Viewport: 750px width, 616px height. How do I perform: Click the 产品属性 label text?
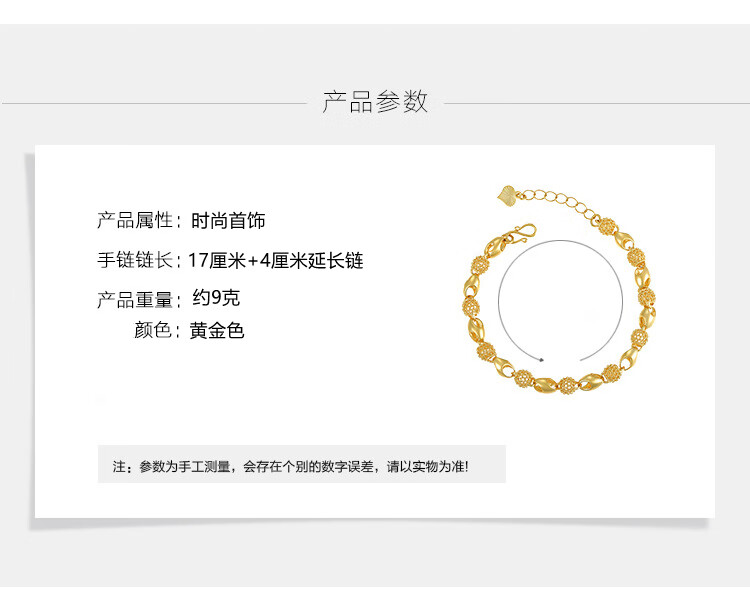134,220
